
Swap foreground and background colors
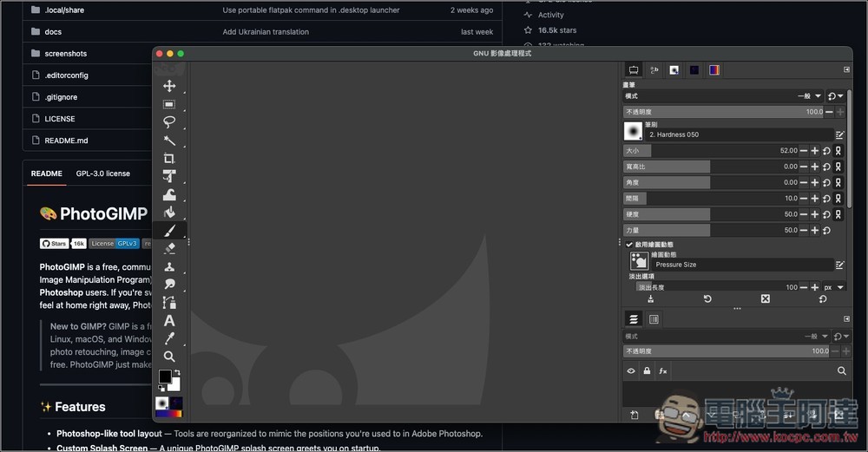pos(177,372)
